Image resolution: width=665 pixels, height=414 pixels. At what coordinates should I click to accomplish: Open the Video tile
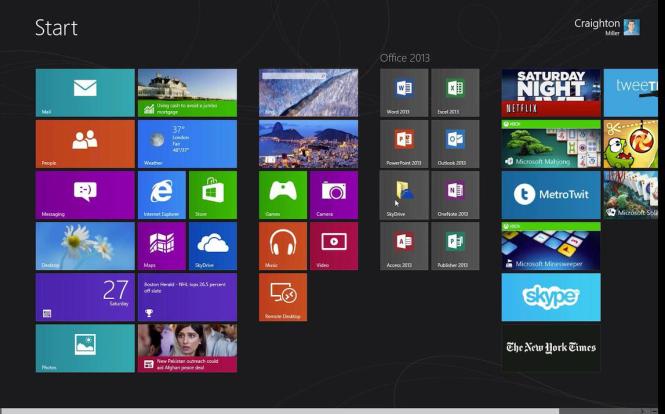pyautogui.click(x=334, y=246)
